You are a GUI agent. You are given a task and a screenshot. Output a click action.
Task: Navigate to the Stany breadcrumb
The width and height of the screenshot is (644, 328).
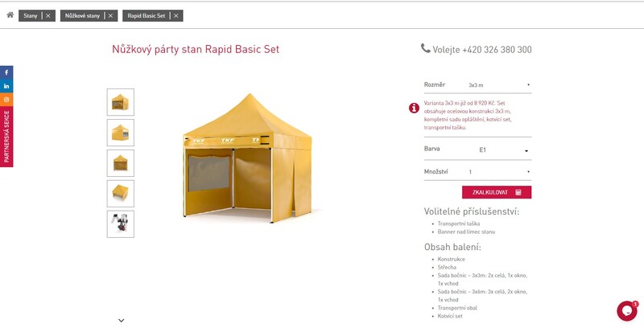click(x=31, y=16)
